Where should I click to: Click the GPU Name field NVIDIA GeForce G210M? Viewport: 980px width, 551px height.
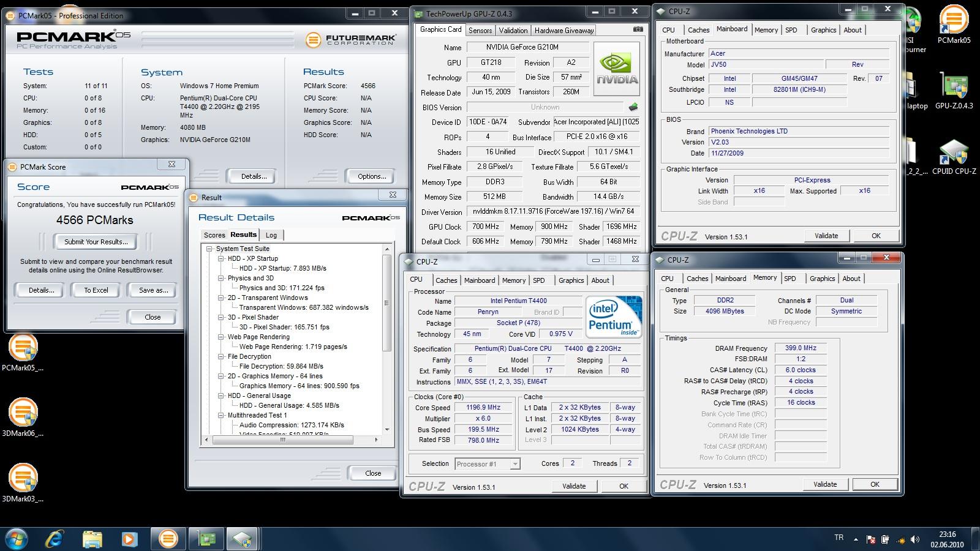[x=527, y=47]
